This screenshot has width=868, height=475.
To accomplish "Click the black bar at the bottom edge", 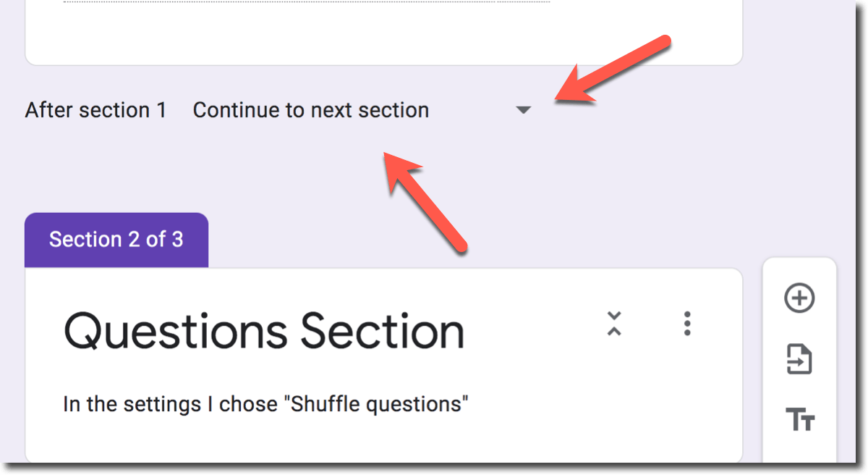I will pyautogui.click(x=434, y=469).
